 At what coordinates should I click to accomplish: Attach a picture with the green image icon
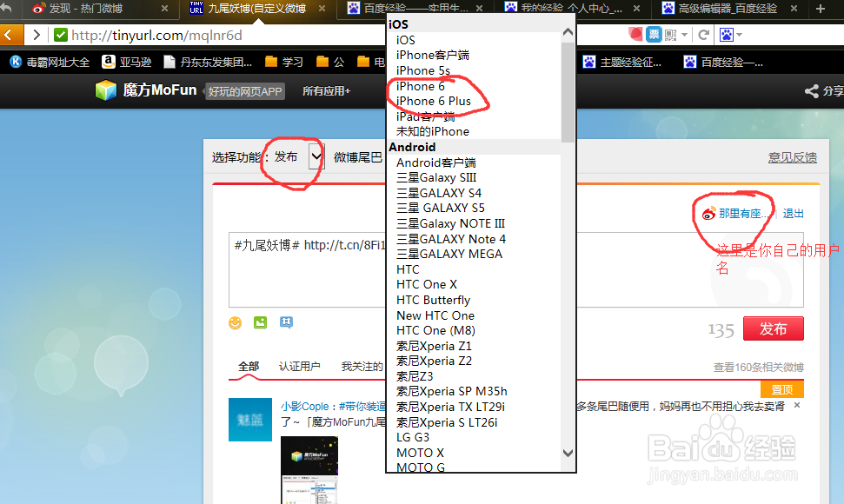[x=261, y=322]
